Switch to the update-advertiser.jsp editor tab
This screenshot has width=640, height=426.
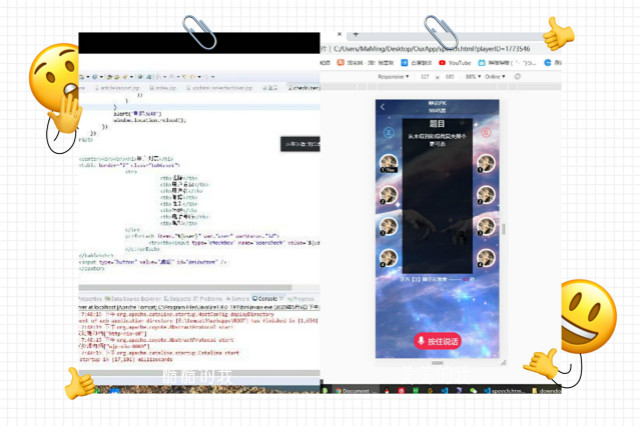pyautogui.click(x=219, y=88)
